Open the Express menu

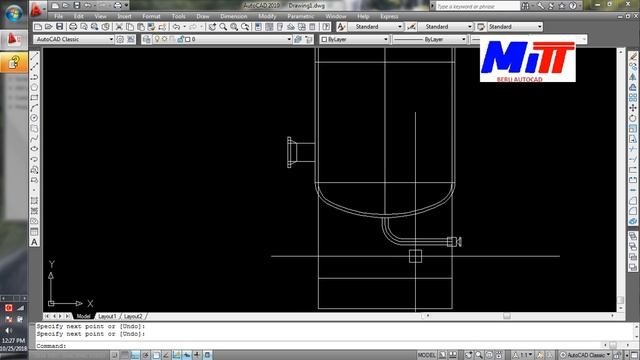(x=389, y=16)
